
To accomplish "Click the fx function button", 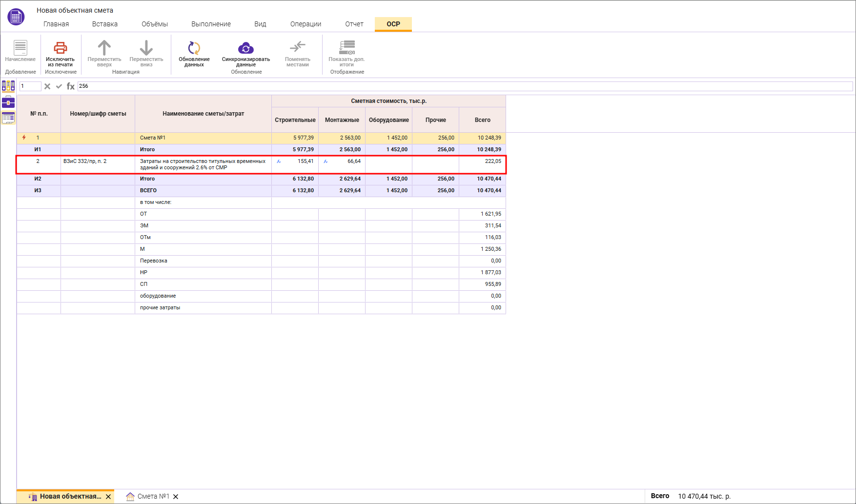I will click(71, 86).
